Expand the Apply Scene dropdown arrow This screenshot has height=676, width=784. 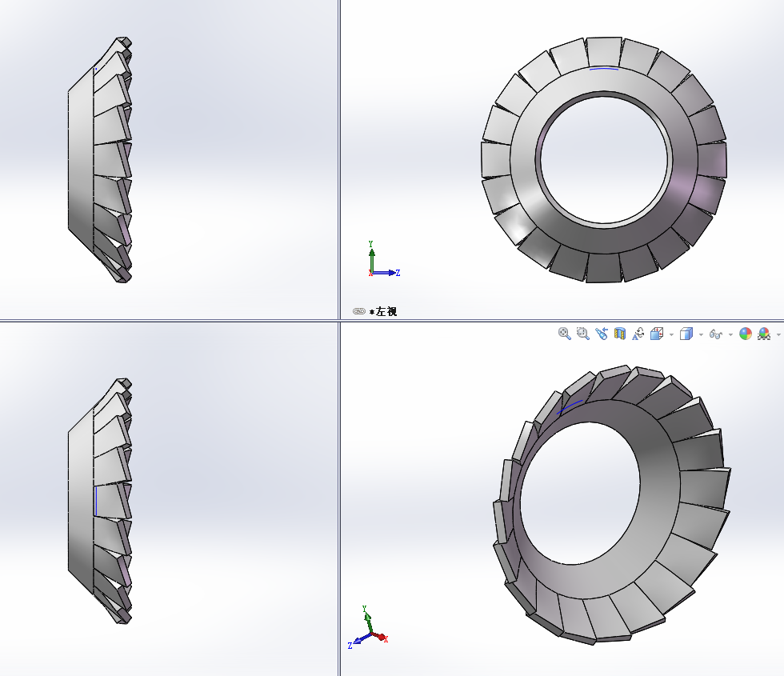pyautogui.click(x=778, y=334)
